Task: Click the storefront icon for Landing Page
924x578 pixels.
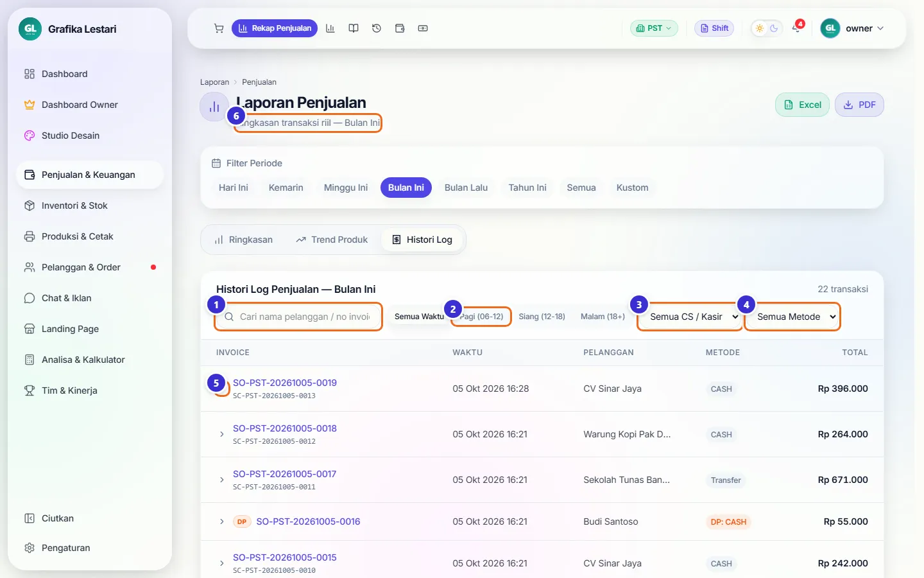Action: point(30,329)
